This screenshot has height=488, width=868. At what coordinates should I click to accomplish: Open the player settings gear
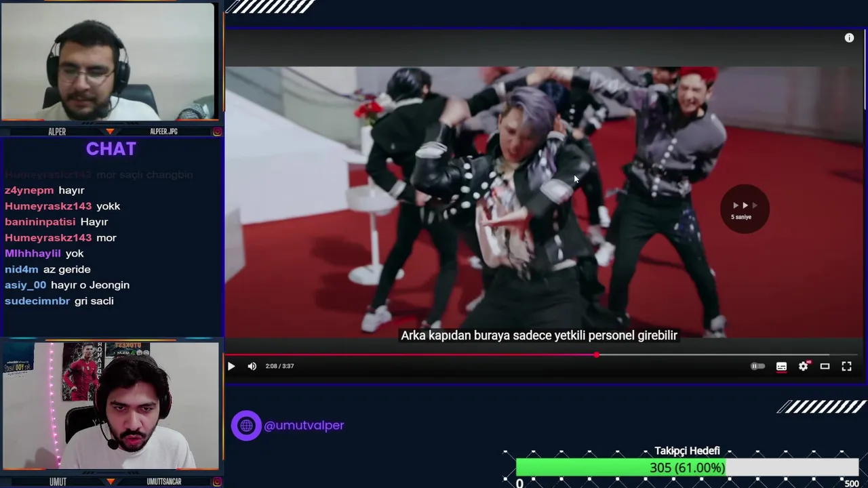click(x=804, y=366)
